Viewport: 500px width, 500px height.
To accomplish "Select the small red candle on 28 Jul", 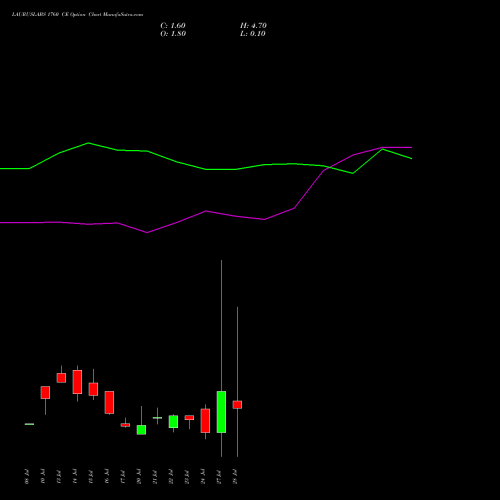I will 237,405.
